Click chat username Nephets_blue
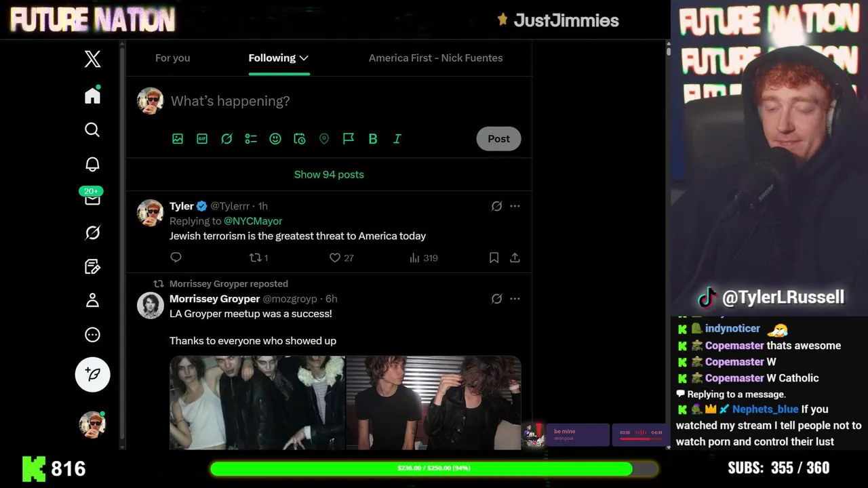Screen dimensions: 868x488 point(765,409)
